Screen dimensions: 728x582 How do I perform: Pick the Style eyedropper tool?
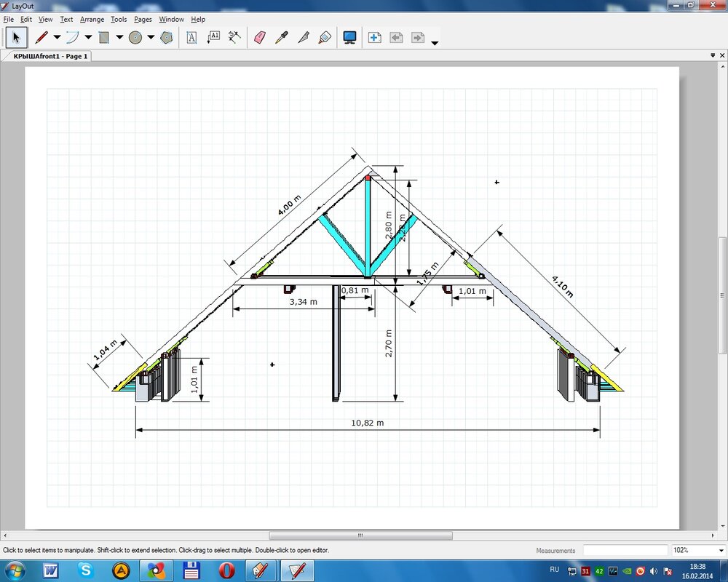click(x=282, y=37)
